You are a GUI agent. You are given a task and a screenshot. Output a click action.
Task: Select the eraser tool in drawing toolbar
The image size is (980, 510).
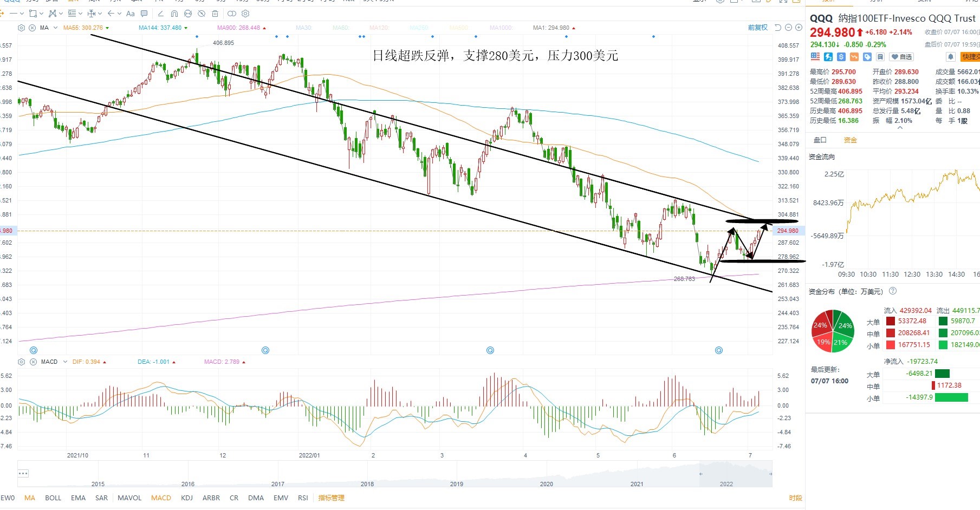pos(160,13)
